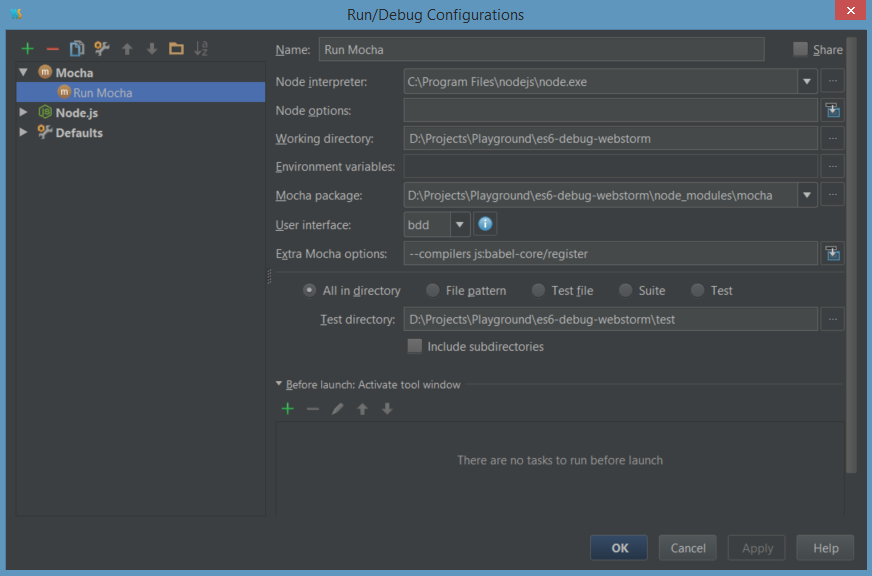Remove the selected configuration
Screen dimensions: 872x576
52,49
